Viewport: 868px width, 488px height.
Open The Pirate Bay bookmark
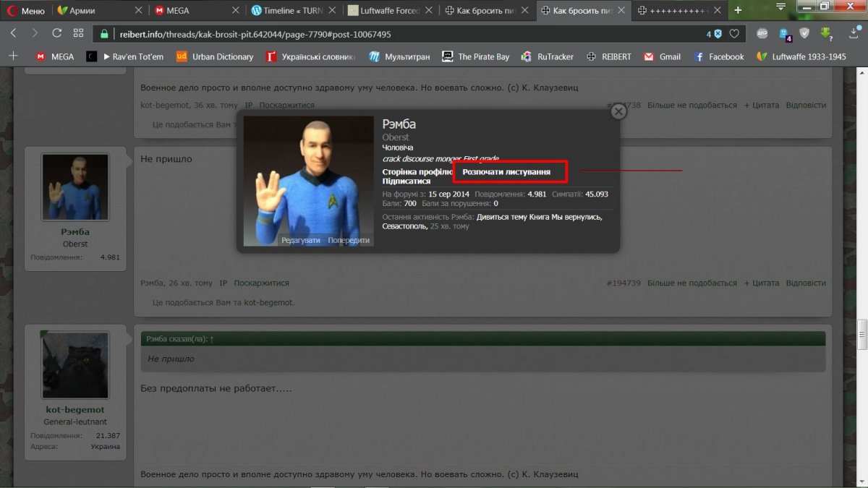tap(476, 56)
